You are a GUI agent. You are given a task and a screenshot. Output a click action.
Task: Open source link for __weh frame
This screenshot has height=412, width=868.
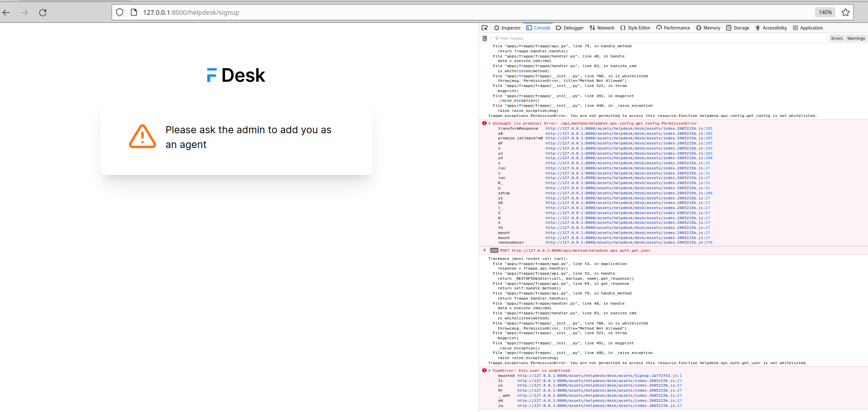[x=600, y=396]
